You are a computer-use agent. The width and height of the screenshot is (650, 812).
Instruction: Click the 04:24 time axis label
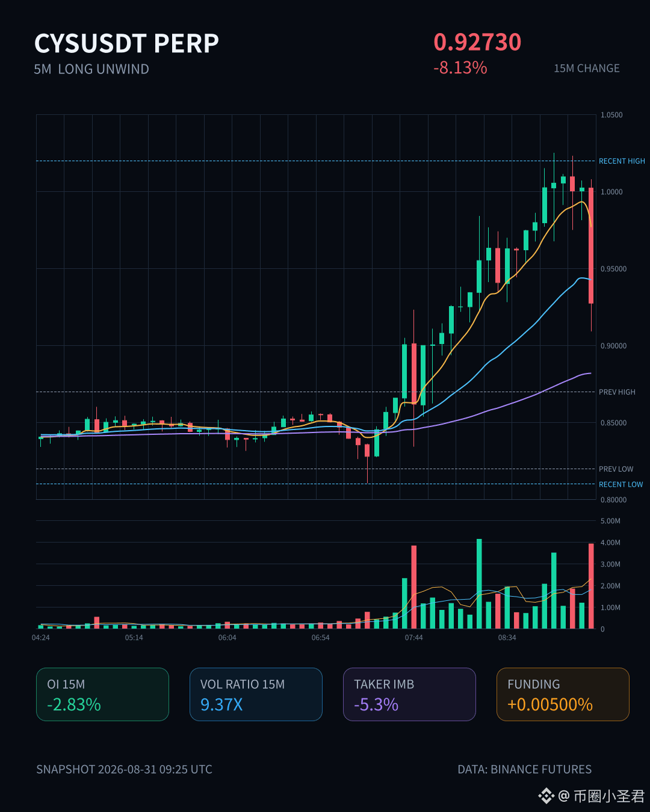pos(41,638)
